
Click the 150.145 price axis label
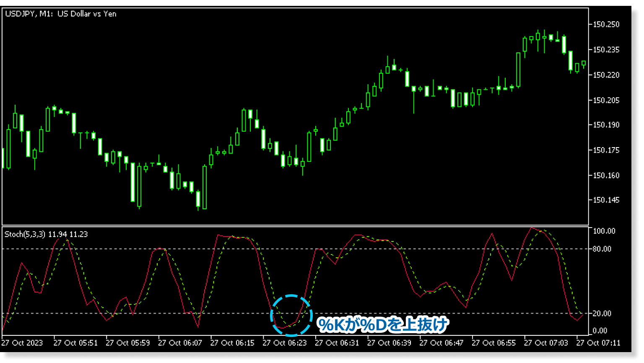click(606, 200)
